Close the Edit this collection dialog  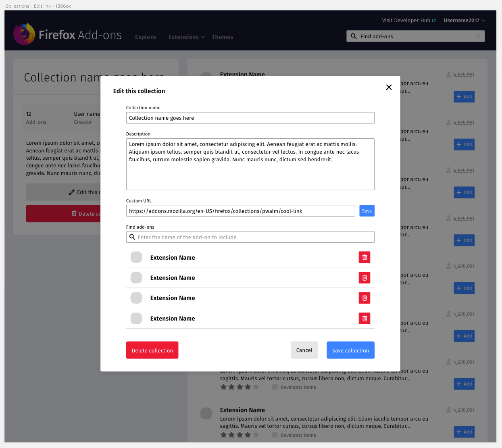[389, 87]
